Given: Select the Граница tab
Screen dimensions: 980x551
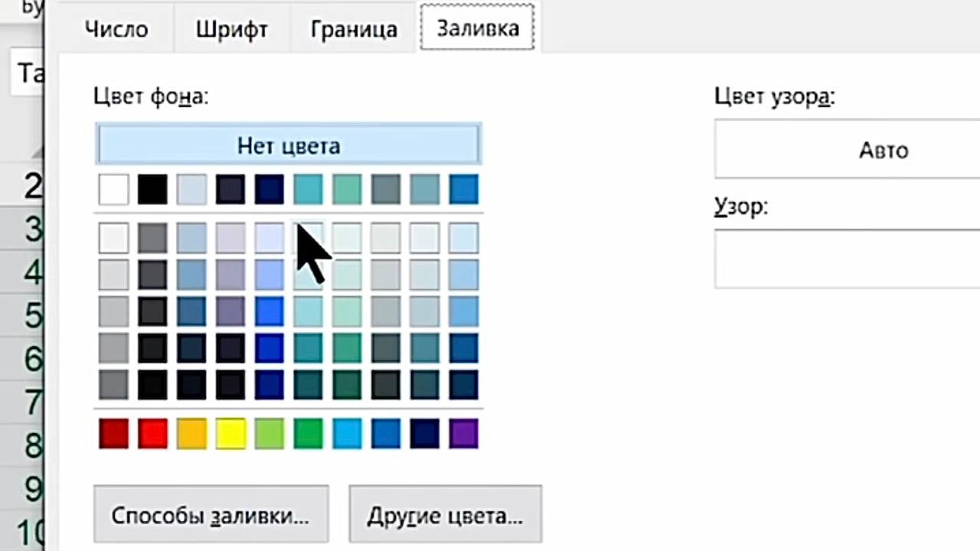Looking at the screenshot, I should [x=354, y=29].
